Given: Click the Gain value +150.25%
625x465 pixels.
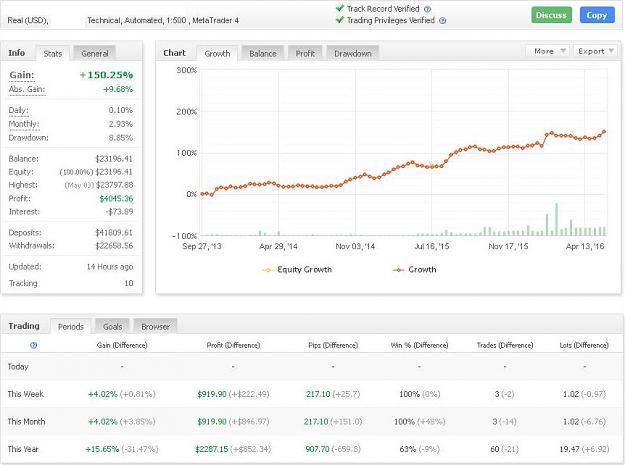Looking at the screenshot, I should 106,75.
